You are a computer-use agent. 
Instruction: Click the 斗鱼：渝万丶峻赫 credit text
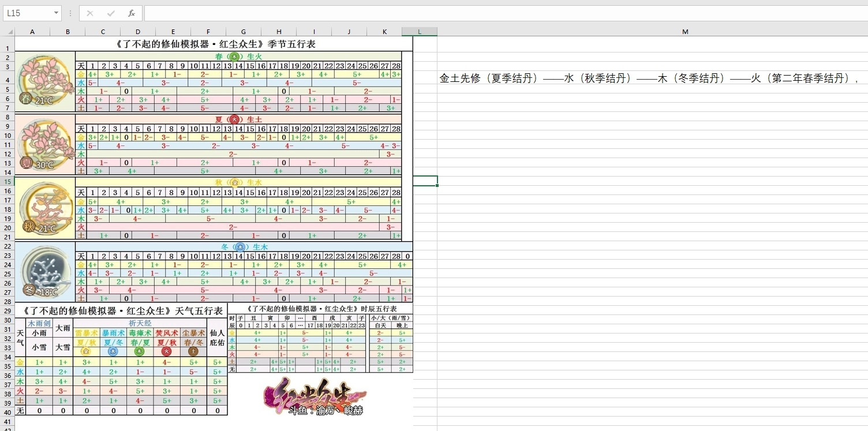coord(327,410)
